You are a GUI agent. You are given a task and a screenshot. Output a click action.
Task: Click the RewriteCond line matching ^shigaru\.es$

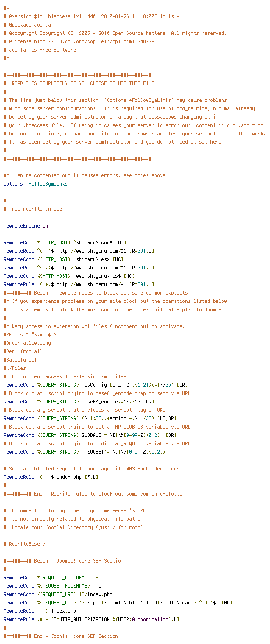[63, 259]
